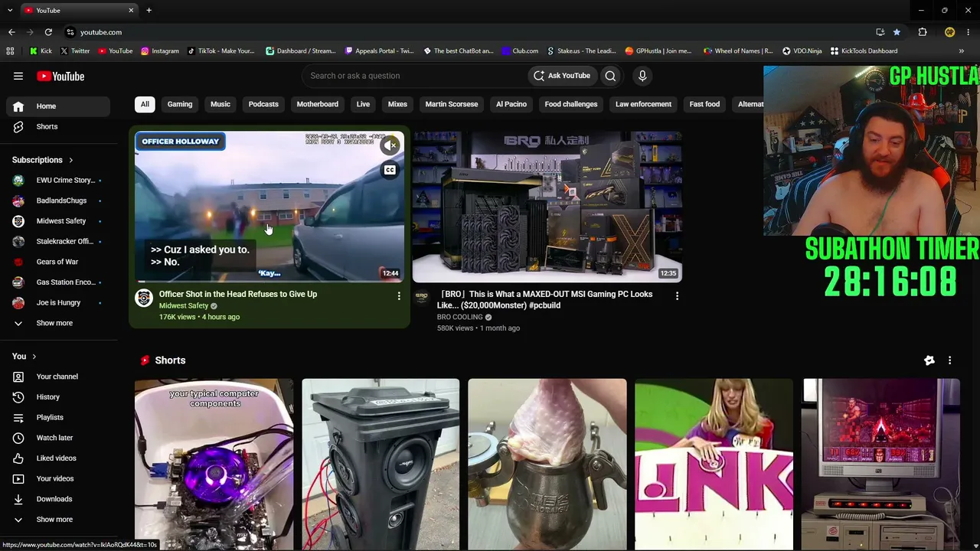
Task: Select the Podcasts filter chip
Action: point(263,104)
